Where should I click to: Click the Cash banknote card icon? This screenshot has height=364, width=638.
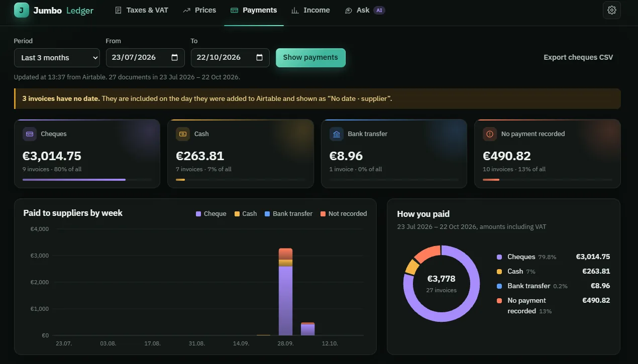[183, 134]
